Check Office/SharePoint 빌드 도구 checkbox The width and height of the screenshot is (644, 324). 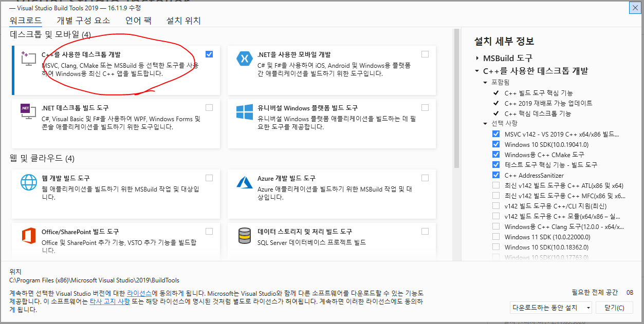tap(209, 231)
